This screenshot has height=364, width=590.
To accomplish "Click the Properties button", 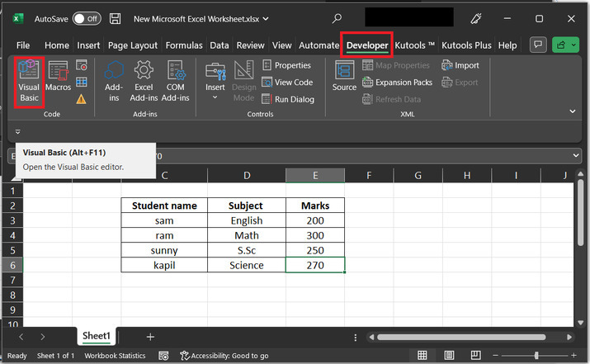I will coord(286,65).
